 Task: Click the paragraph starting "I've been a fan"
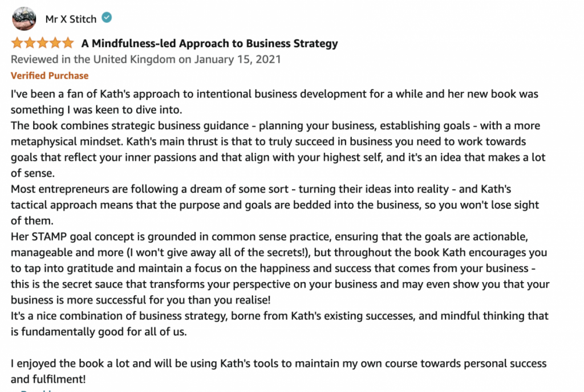[274, 101]
